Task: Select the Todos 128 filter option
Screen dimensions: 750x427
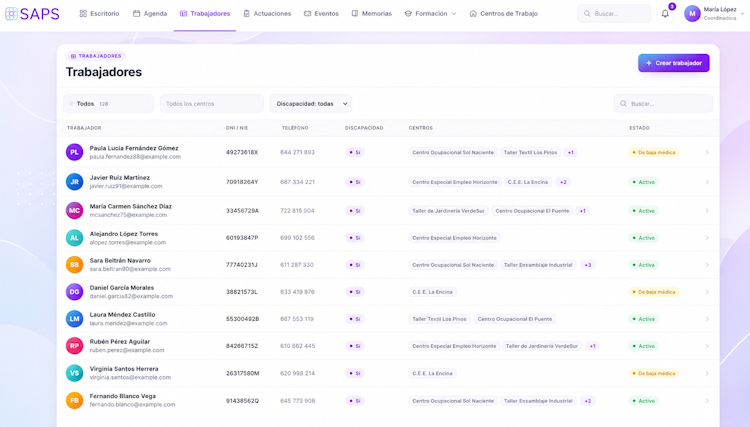Action: (x=109, y=104)
